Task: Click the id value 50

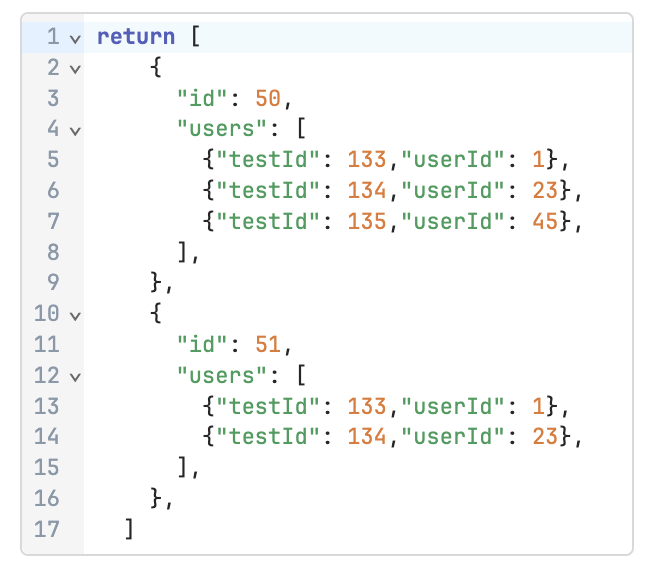Action: 267,99
